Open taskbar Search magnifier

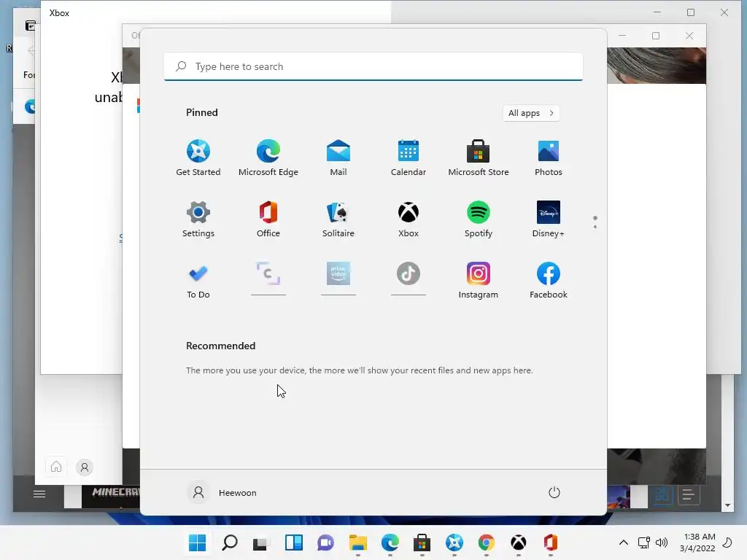coord(230,542)
